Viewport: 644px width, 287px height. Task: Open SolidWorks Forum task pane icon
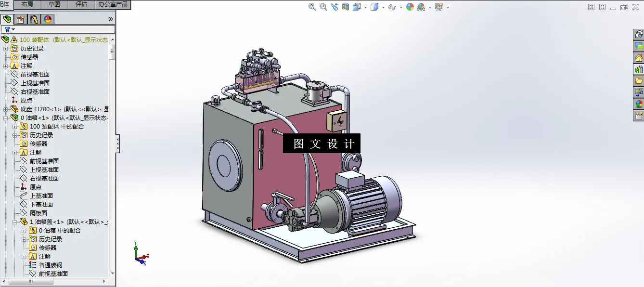[x=639, y=46]
